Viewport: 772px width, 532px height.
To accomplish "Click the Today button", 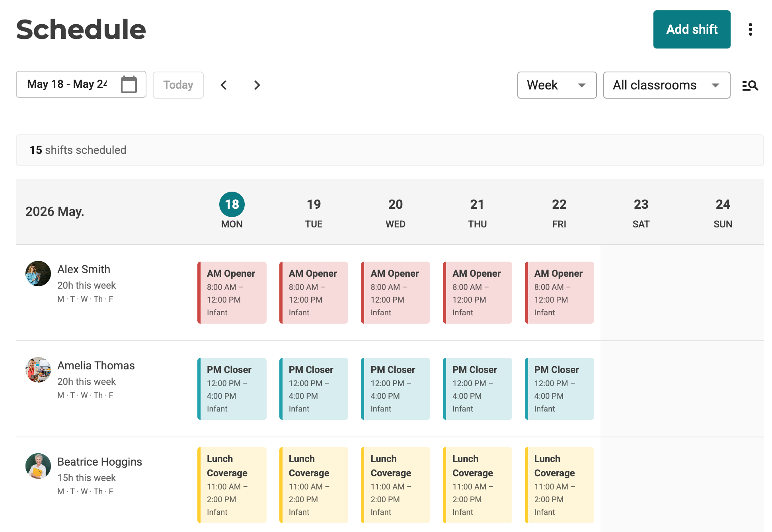I will [178, 85].
